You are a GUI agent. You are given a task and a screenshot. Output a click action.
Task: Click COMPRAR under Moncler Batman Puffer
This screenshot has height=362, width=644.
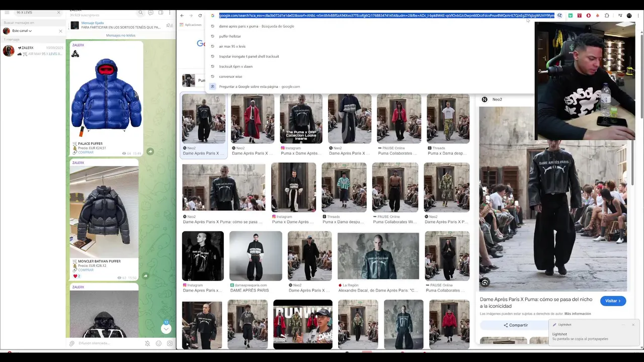tap(86, 270)
